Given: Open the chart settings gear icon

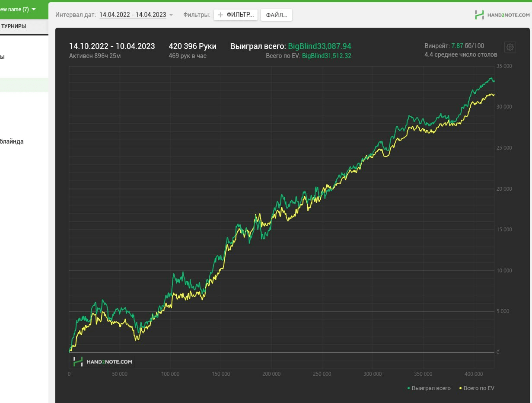Looking at the screenshot, I should 510,48.
